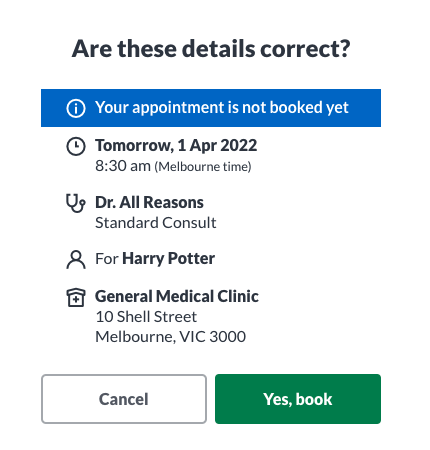Click the clinic building icon

pyautogui.click(x=76, y=297)
